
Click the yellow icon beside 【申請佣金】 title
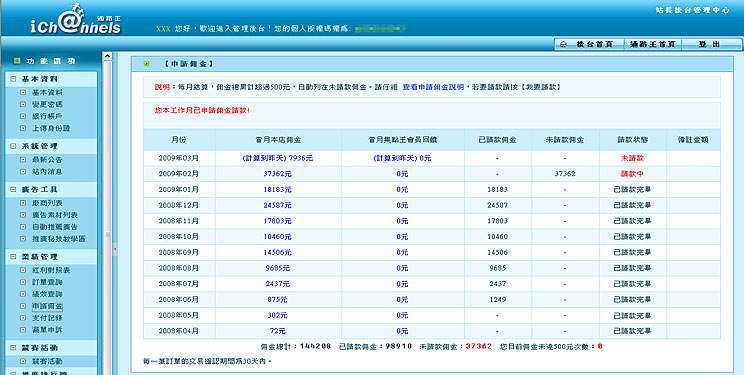click(147, 64)
